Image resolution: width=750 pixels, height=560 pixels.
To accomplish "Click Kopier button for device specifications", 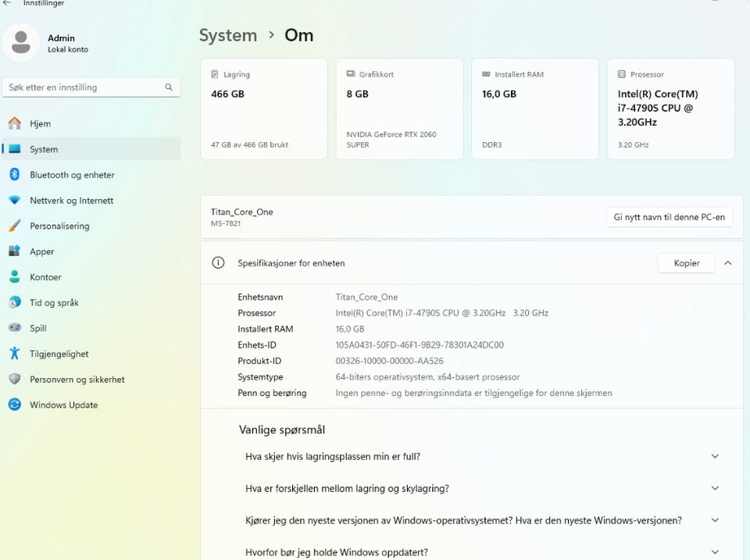I will pos(687,263).
